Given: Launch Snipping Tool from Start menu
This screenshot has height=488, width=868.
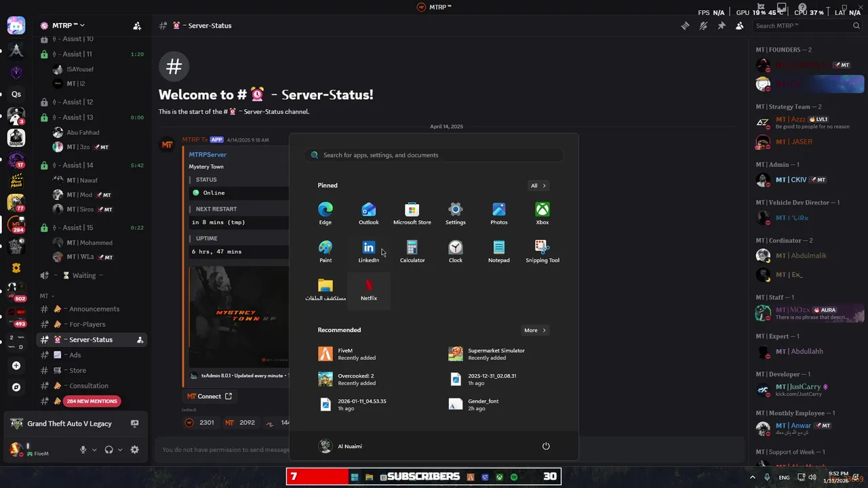Looking at the screenshot, I should [542, 251].
